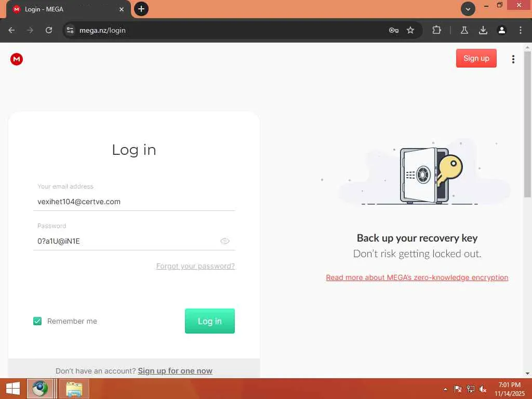Viewport: 532px width, 399px height.
Task: Open a new browser tab
Action: (x=141, y=9)
